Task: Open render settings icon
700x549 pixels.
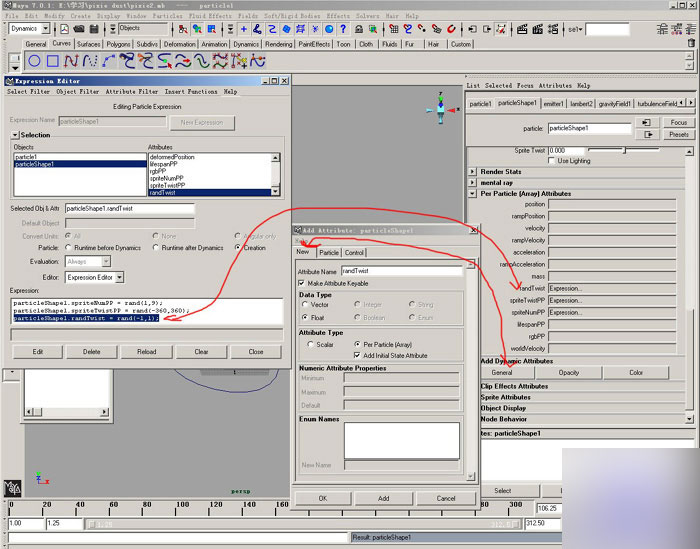Action: (x=553, y=29)
